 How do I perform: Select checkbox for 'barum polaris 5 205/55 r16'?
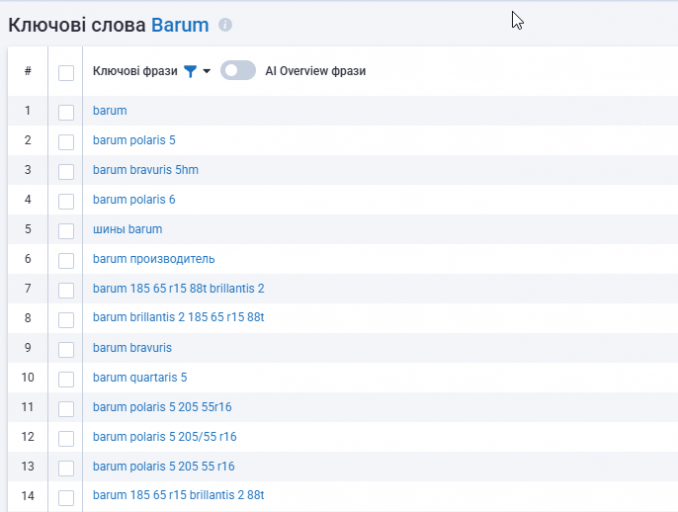[x=66, y=438]
